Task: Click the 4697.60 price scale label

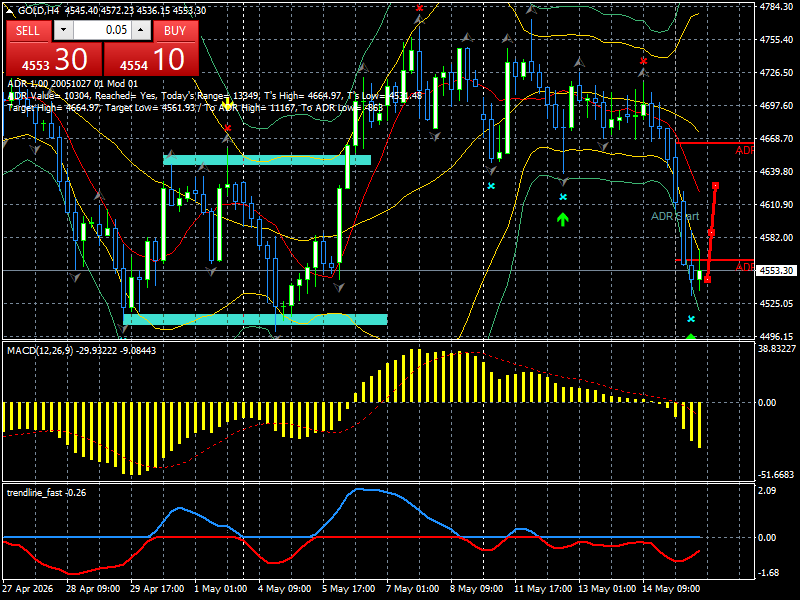Action: point(776,105)
